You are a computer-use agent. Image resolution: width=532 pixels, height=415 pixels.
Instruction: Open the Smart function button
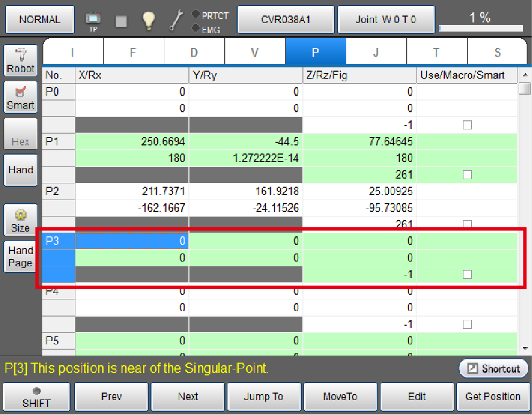[x=20, y=97]
